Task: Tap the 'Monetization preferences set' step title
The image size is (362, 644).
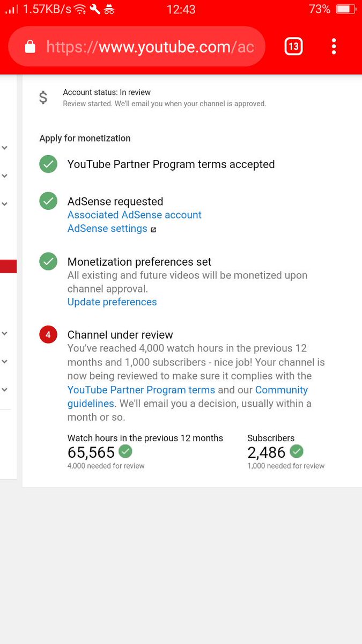Action: 139,261
